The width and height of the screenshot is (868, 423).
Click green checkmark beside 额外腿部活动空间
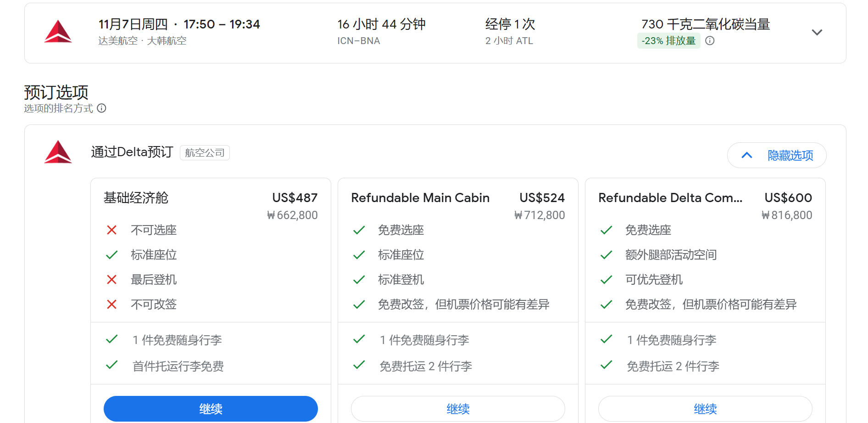(x=606, y=255)
